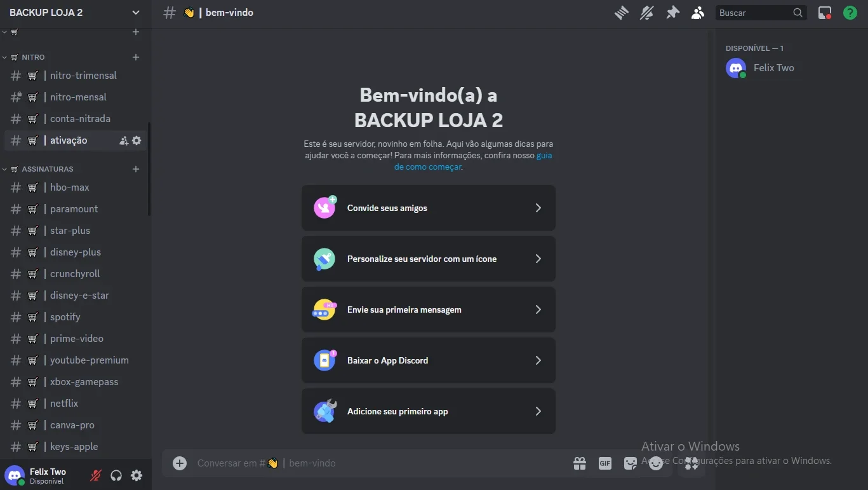
Task: Open the disney-plus channel
Action: click(x=76, y=252)
